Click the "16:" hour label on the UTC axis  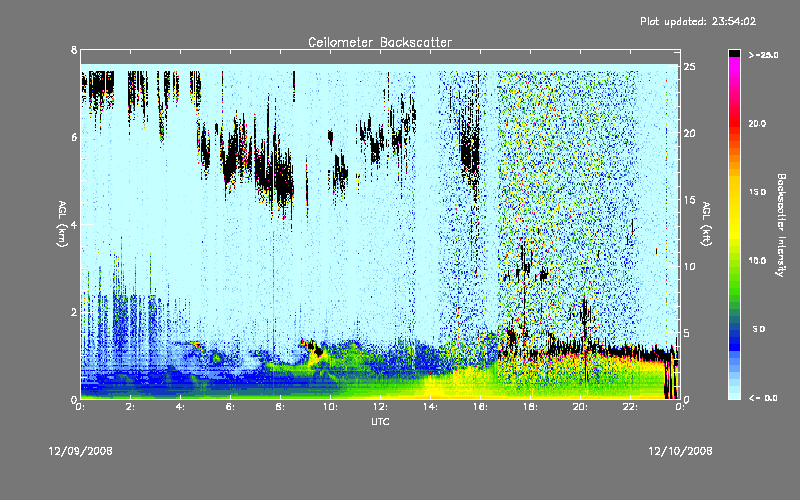[480, 407]
